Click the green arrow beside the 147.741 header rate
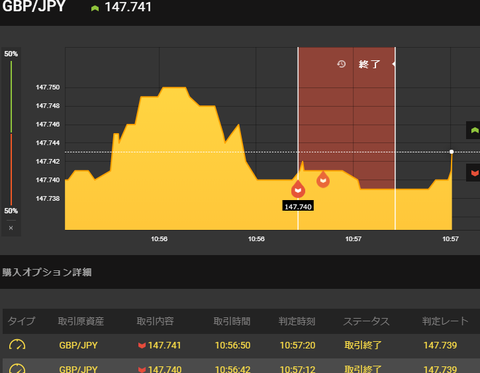 tap(95, 8)
